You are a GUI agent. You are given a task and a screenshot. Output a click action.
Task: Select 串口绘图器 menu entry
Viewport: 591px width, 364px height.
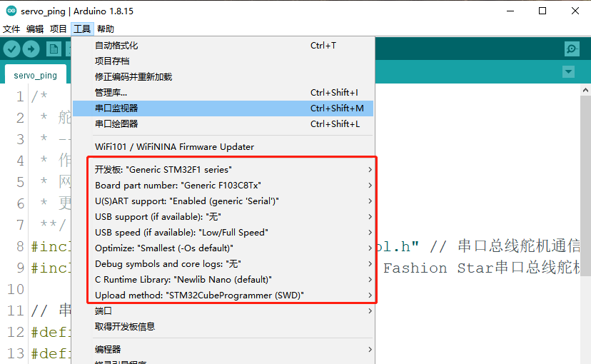point(116,124)
